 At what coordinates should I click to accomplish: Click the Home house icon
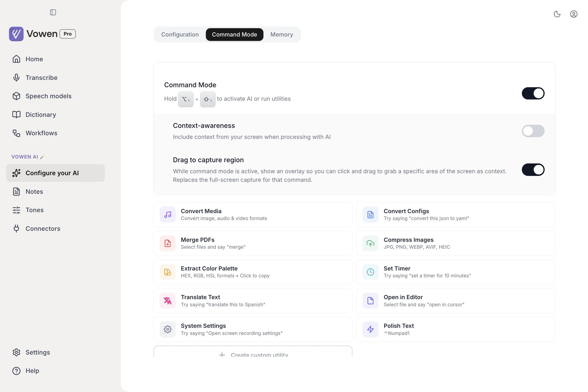[16, 59]
